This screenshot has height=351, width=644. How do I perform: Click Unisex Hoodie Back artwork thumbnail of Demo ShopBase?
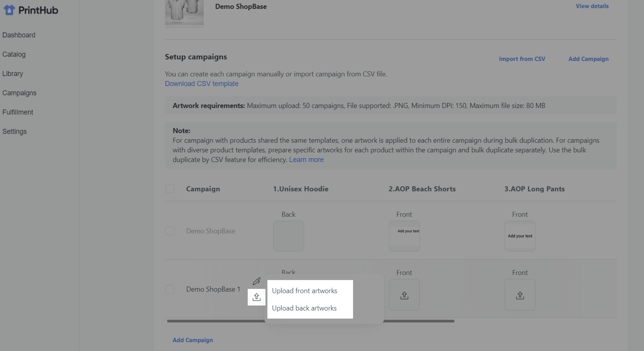[289, 236]
